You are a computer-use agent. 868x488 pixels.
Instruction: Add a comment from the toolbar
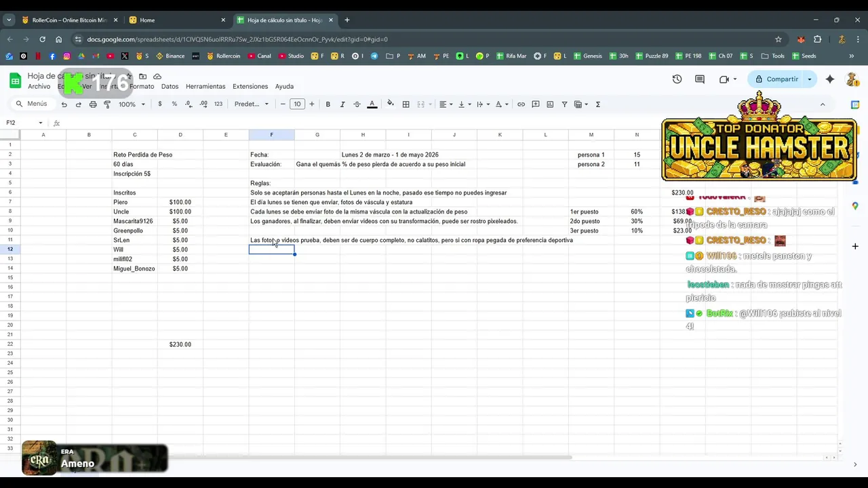tap(536, 104)
